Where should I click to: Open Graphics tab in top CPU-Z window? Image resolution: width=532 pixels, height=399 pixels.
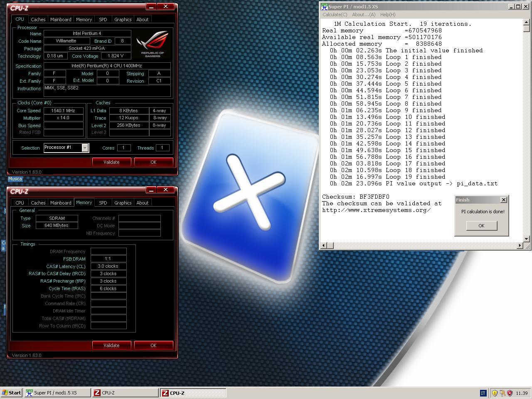(x=123, y=20)
